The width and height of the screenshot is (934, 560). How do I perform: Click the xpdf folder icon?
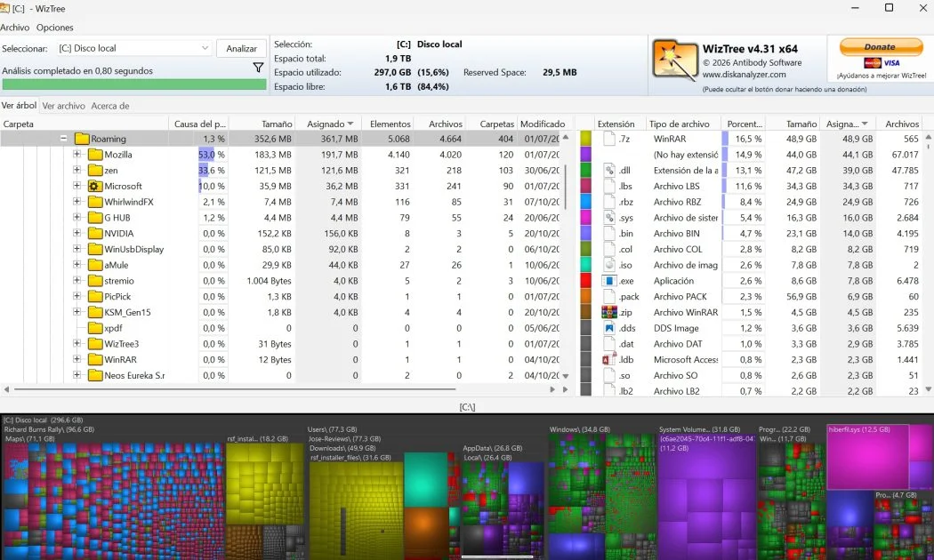tap(95, 328)
